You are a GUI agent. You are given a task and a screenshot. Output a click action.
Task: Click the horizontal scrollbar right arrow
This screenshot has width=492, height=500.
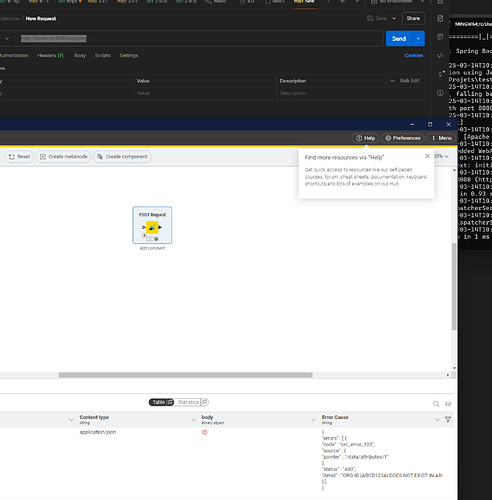pyautogui.click(x=448, y=375)
